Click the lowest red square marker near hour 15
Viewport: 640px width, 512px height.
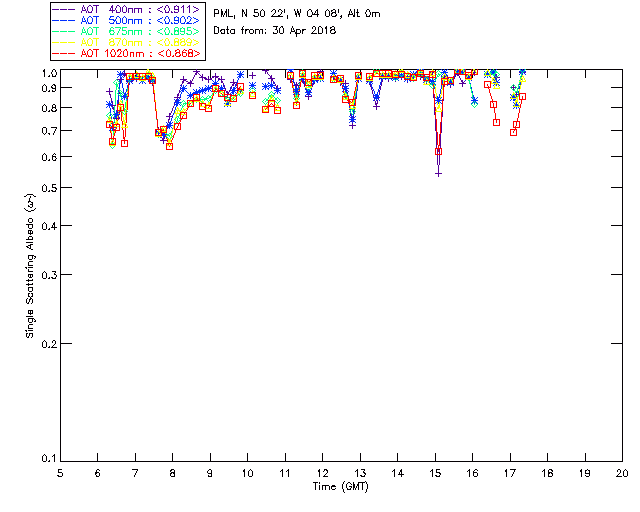438,151
